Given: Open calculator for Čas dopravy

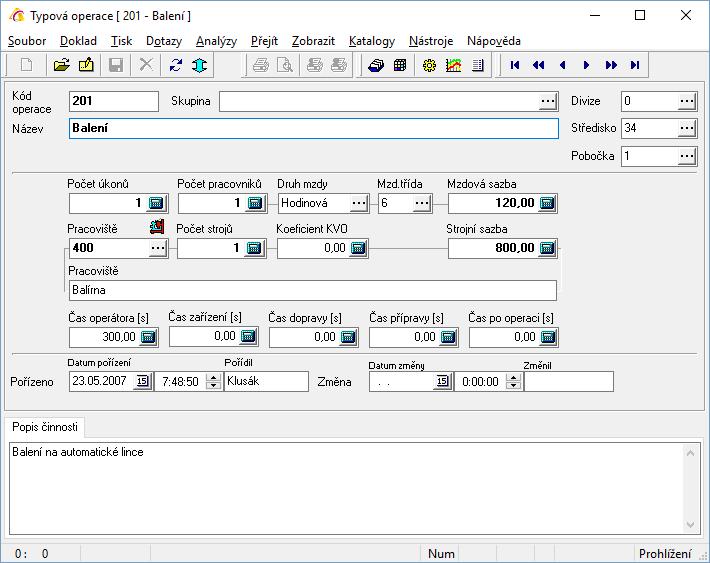Looking at the screenshot, I should click(348, 337).
